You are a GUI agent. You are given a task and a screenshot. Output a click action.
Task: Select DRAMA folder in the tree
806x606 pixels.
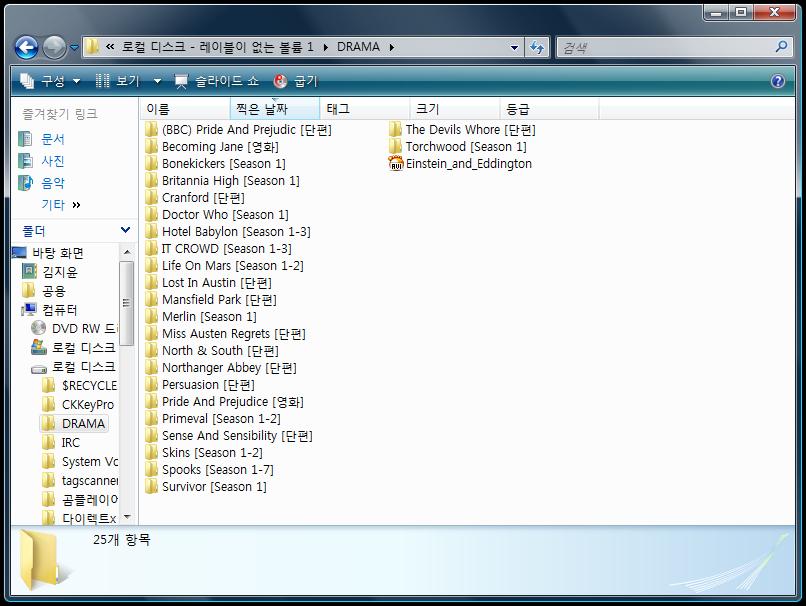(74, 424)
